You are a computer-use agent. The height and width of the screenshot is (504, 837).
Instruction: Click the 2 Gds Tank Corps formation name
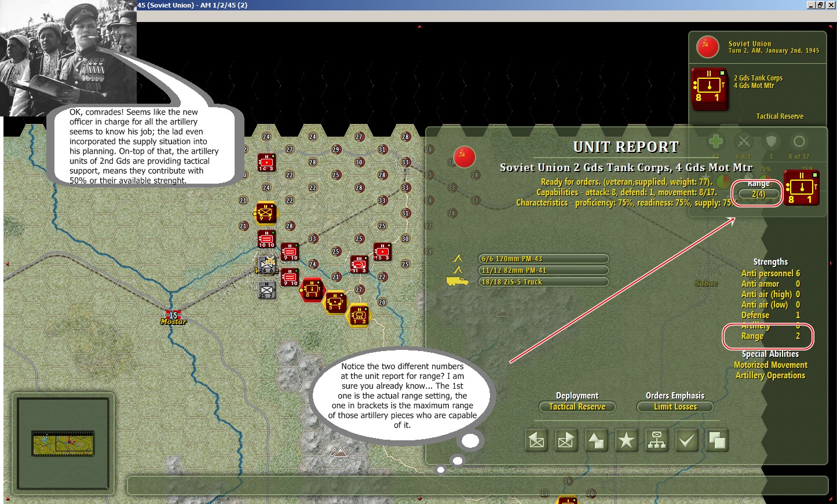[x=758, y=78]
